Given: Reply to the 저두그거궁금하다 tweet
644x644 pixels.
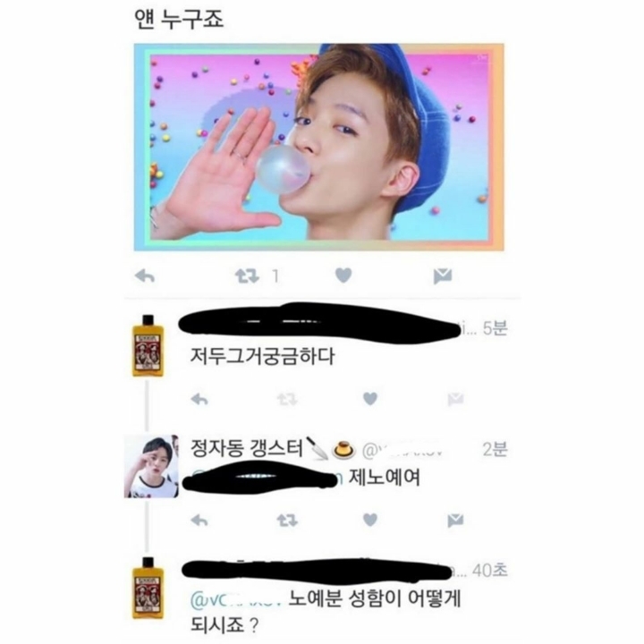Looking at the screenshot, I should 199,399.
